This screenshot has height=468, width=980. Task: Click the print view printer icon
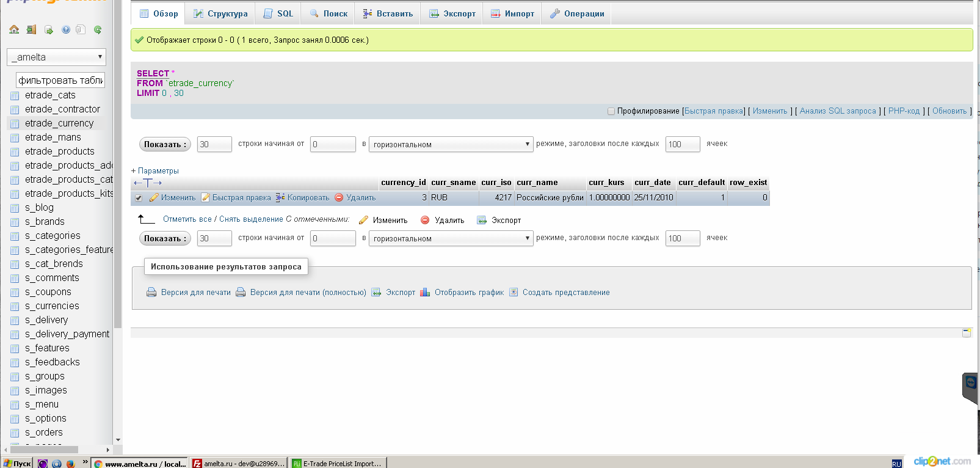pos(151,292)
